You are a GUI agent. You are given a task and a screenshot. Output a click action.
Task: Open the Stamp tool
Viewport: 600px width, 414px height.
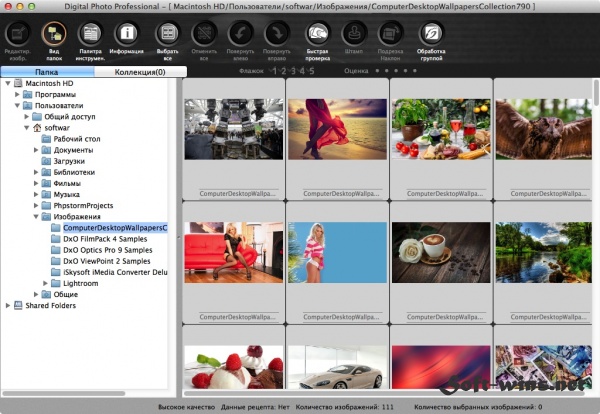[x=354, y=34]
